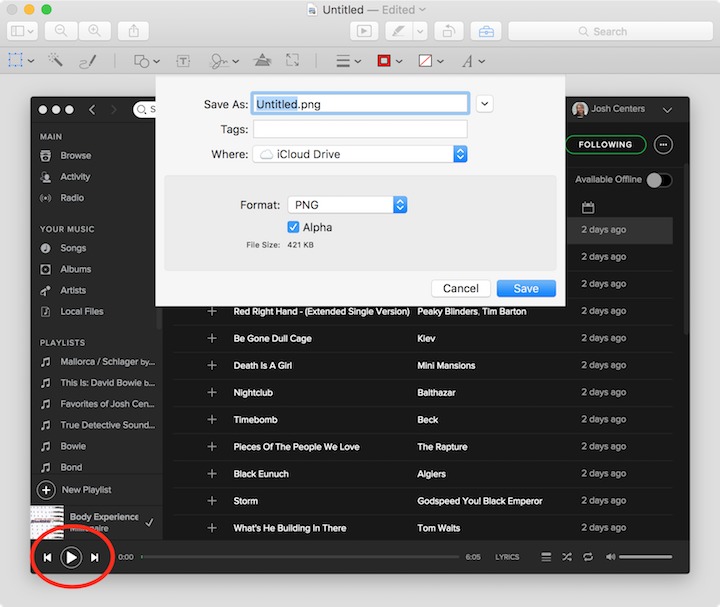Toggle the Available Offline switch
720x607 pixels.
pyautogui.click(x=659, y=180)
